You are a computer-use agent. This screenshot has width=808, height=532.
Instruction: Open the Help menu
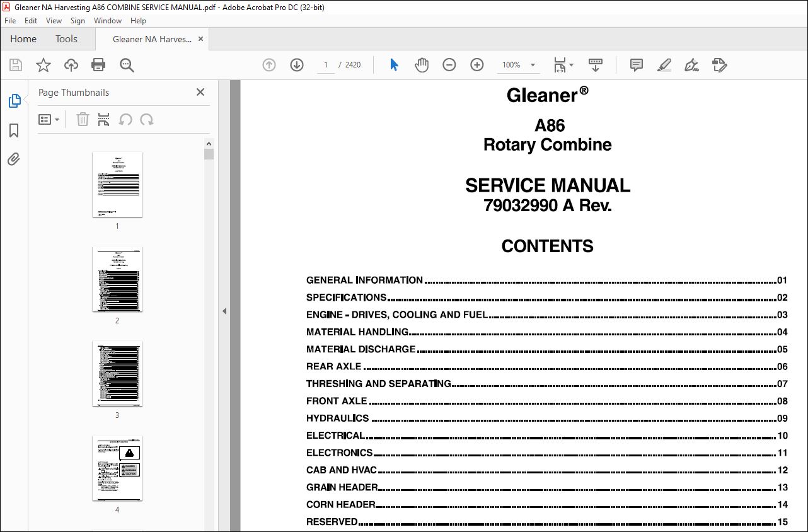pos(138,21)
